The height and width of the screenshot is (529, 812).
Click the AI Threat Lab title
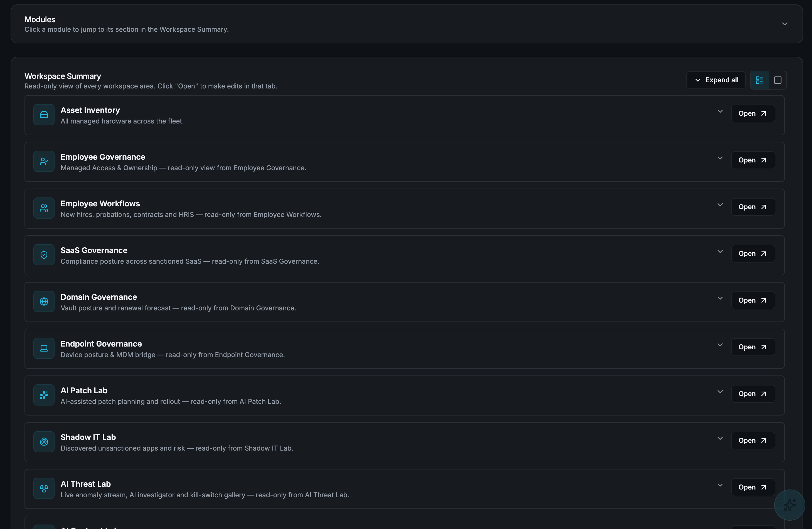(86, 484)
